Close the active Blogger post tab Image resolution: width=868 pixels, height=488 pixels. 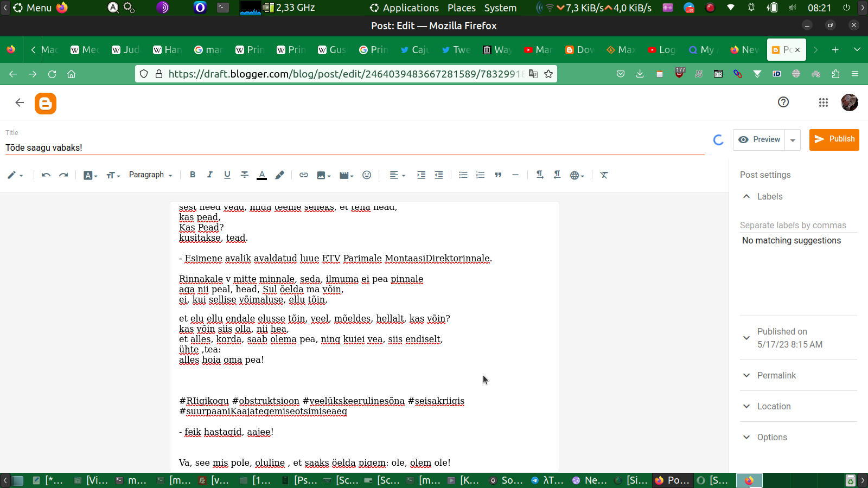[797, 50]
